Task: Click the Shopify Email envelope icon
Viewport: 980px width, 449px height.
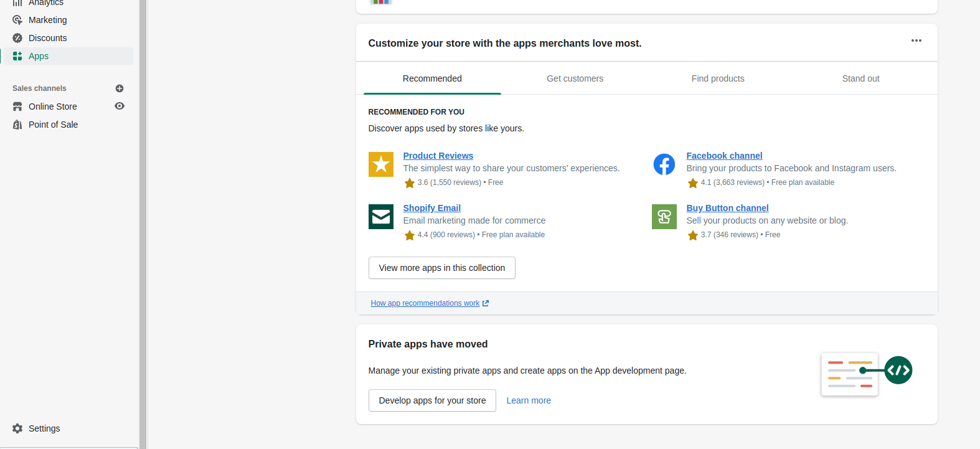Action: click(381, 217)
